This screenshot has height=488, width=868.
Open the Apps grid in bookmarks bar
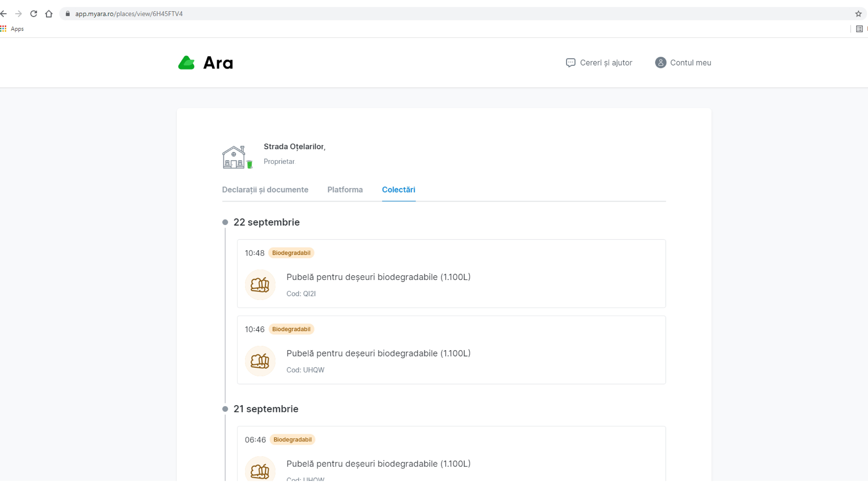12,29
